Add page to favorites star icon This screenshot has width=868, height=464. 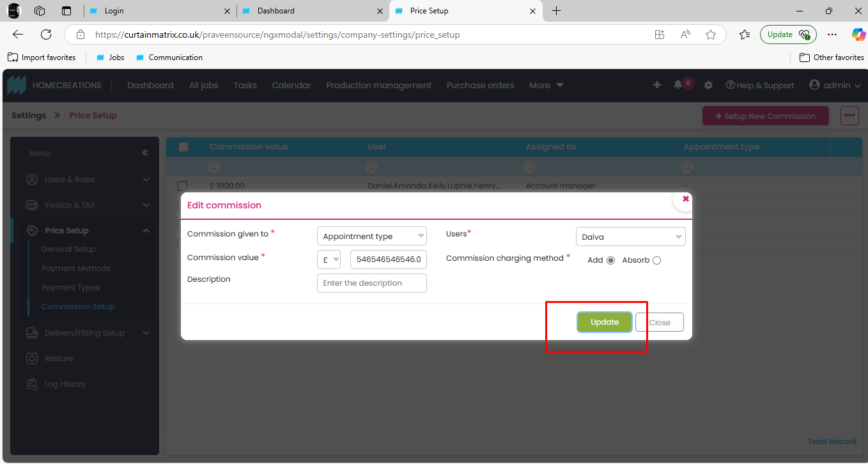[710, 35]
